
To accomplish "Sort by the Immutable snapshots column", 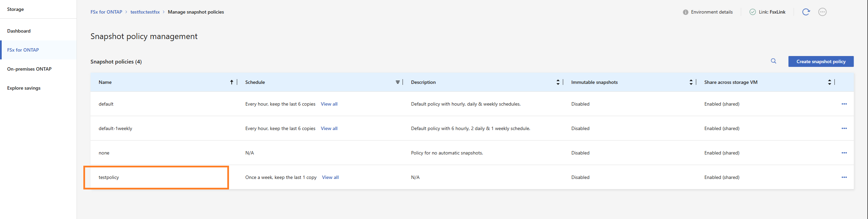I will coord(691,82).
